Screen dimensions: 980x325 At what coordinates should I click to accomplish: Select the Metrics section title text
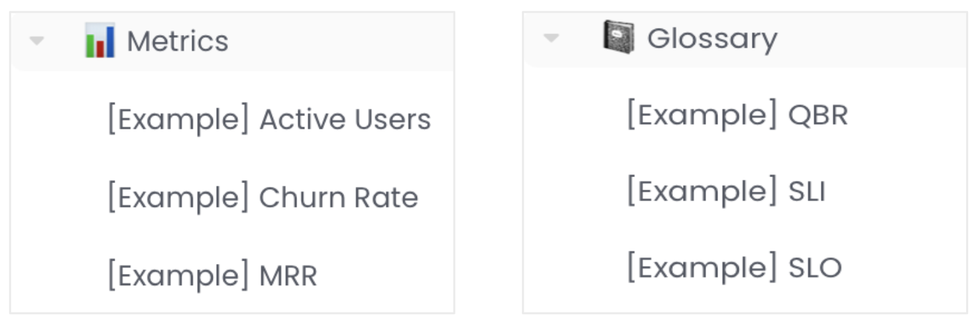tap(178, 41)
